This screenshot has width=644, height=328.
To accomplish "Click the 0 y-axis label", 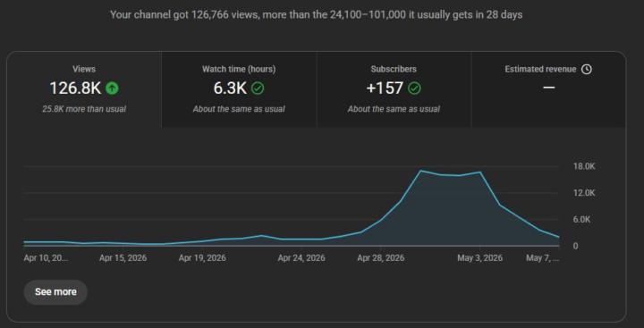I will 575,246.
